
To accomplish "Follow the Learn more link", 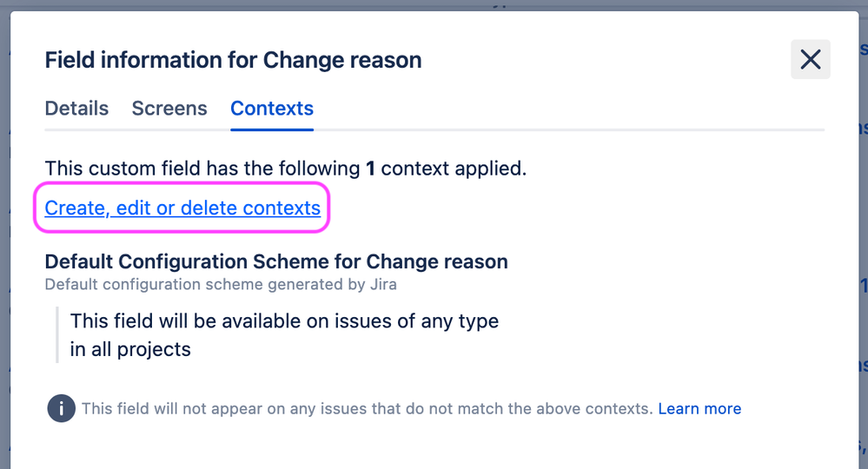I will pos(699,408).
